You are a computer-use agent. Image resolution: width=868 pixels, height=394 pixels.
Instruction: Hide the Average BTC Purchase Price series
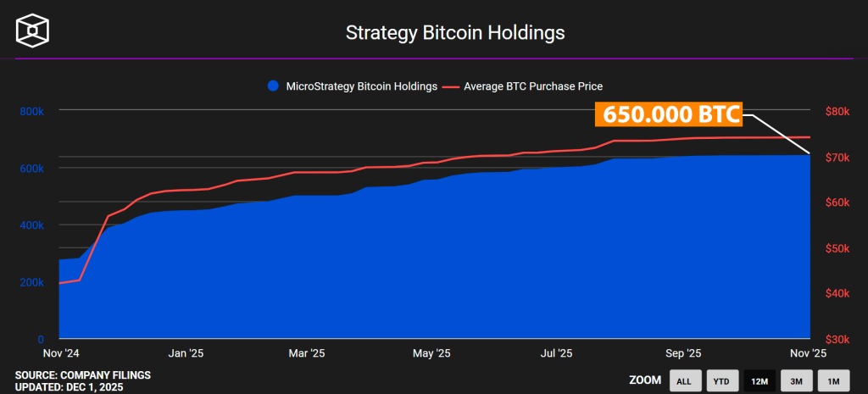click(533, 86)
